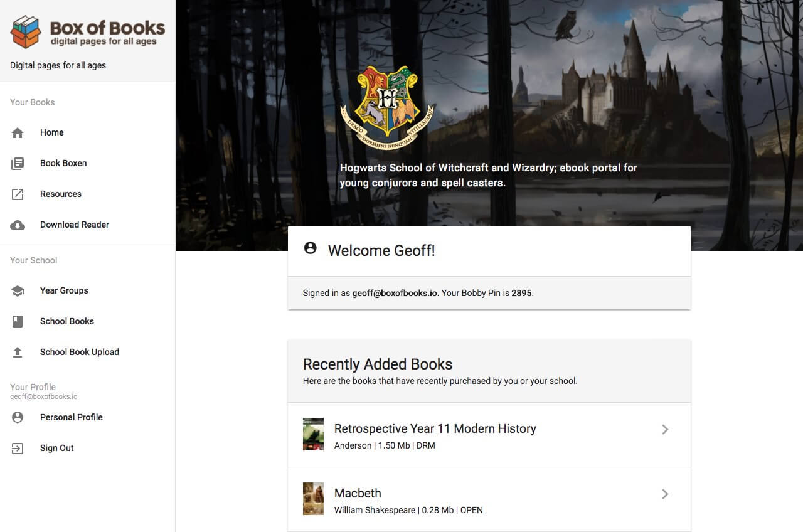Click the geoff@boxofbooks.io email in welcome card
The width and height of the screenshot is (803, 532).
coord(395,293)
